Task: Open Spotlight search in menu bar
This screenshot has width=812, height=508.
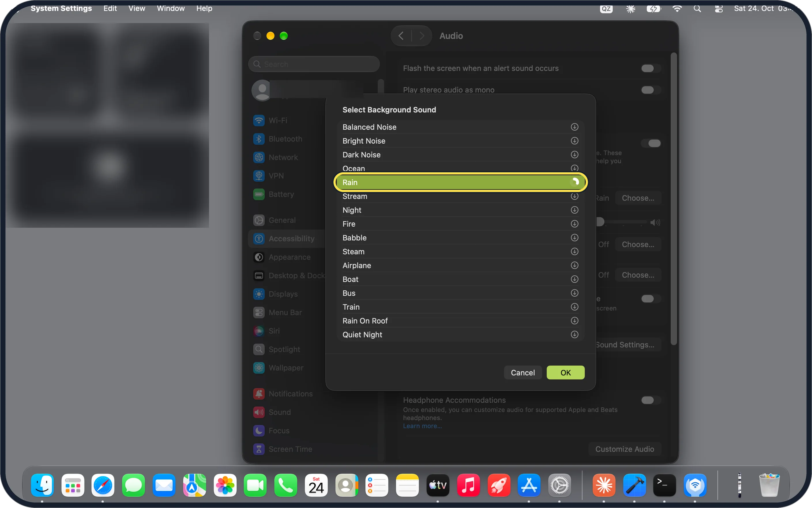Action: pyautogui.click(x=698, y=9)
